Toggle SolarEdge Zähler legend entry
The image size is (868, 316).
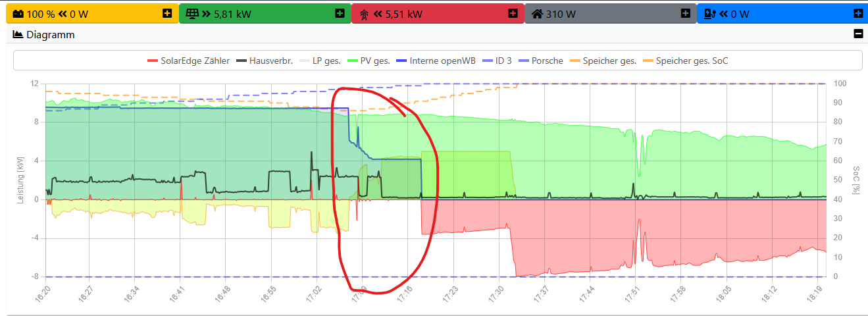pos(188,61)
